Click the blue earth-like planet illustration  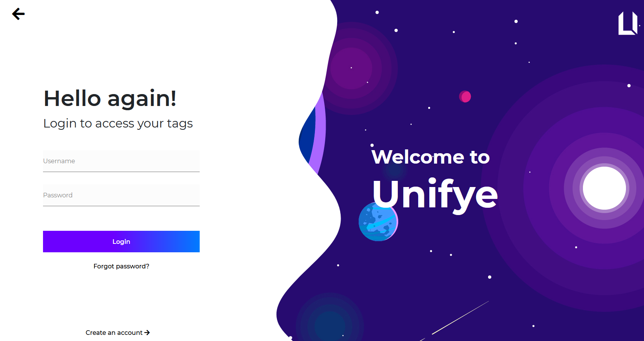pyautogui.click(x=378, y=222)
